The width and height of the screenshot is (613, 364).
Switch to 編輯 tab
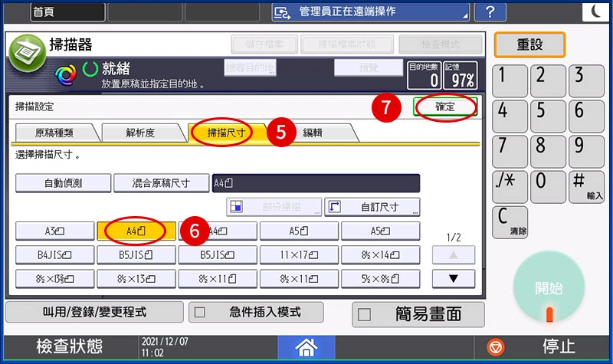click(x=313, y=133)
